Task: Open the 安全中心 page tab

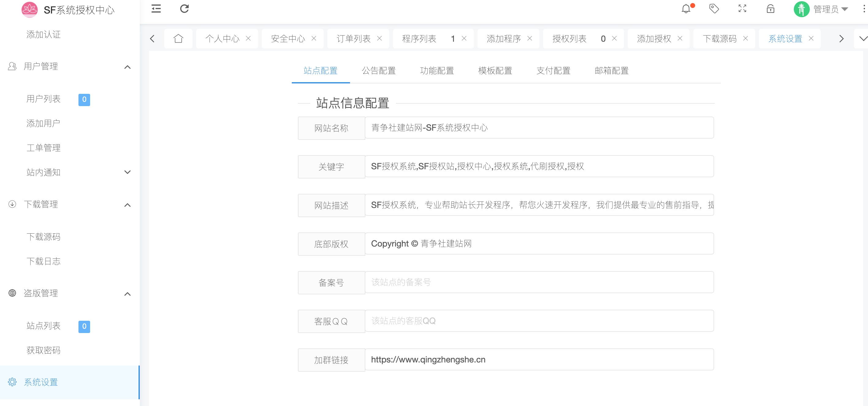Action: (x=288, y=39)
